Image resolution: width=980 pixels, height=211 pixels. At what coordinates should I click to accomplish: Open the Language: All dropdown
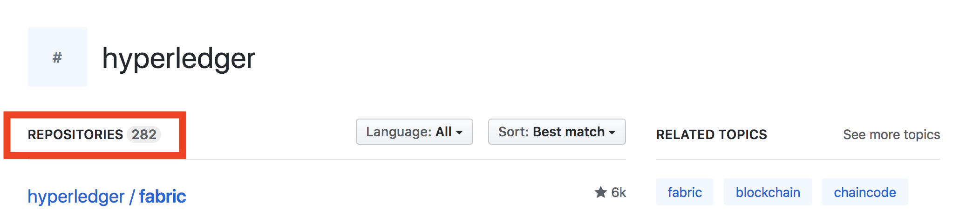[414, 132]
